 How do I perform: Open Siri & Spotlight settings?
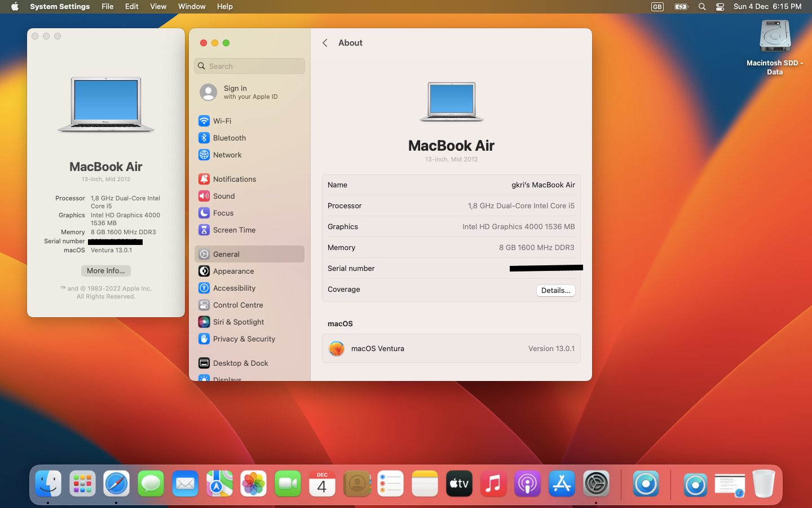(238, 322)
